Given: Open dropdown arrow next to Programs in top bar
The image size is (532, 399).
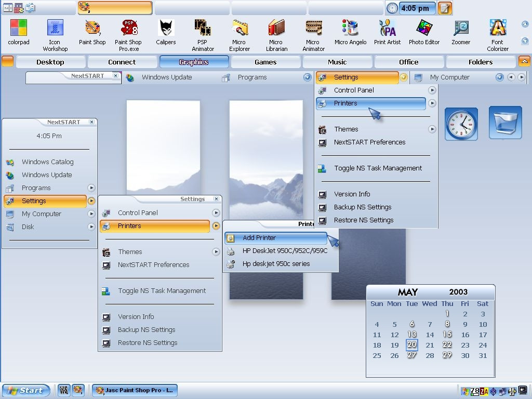Looking at the screenshot, I should (308, 77).
